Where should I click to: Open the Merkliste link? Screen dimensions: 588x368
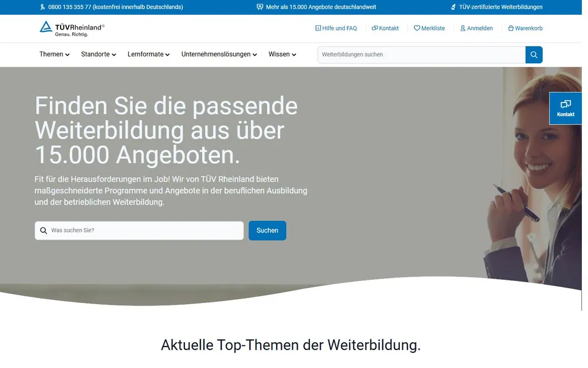pyautogui.click(x=429, y=28)
